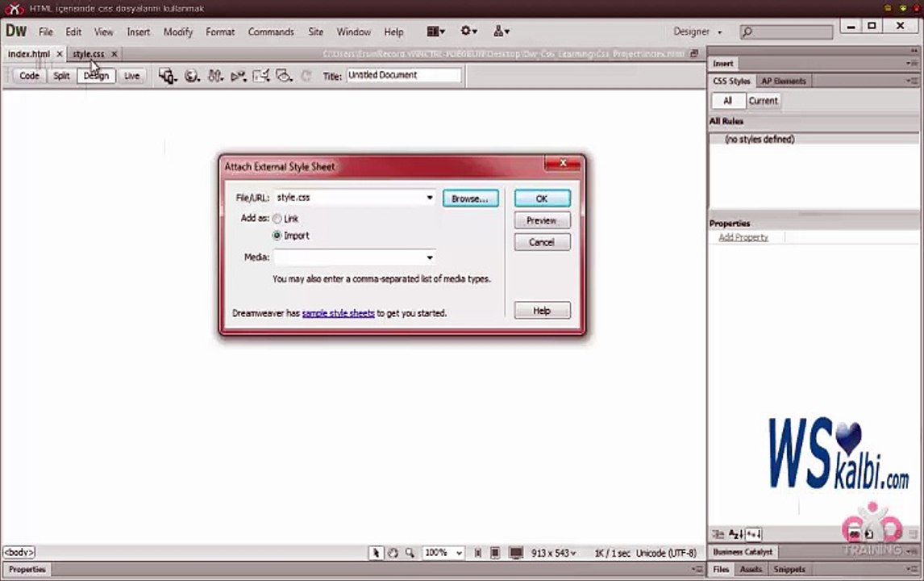Click the tablet size icon in status bar
Screen dimensions: 924x581
click(x=495, y=553)
